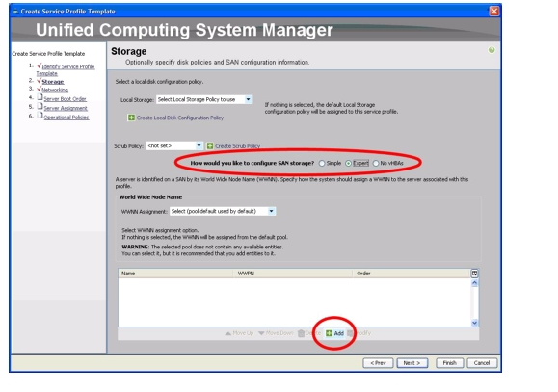Open the WWNN Assignment dropdown
This screenshot has height=392, width=558.
pyautogui.click(x=223, y=211)
